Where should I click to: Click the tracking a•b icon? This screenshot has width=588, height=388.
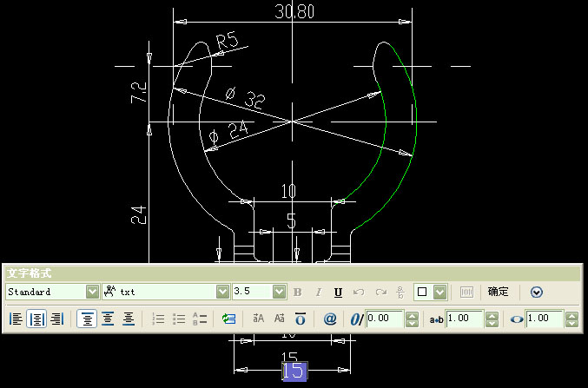point(437,319)
